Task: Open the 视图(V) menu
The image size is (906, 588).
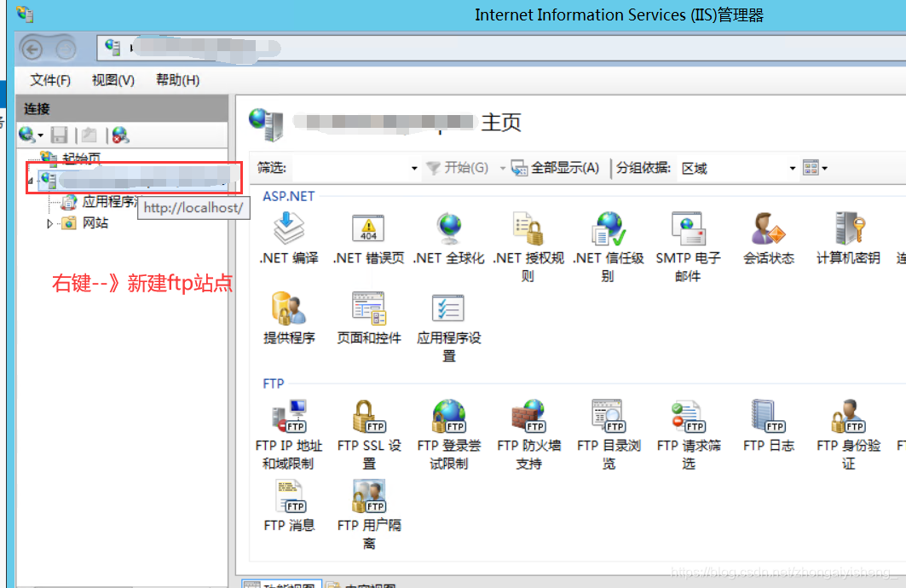Action: [x=113, y=80]
